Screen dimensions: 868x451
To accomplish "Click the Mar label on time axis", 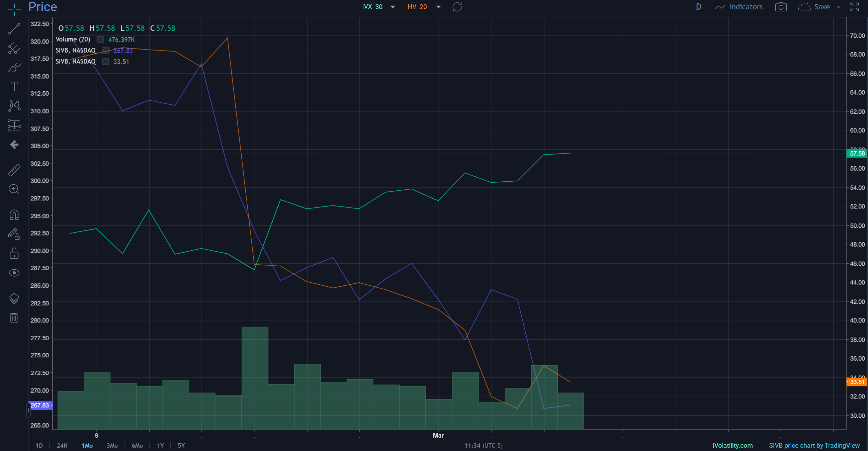I will tap(438, 435).
